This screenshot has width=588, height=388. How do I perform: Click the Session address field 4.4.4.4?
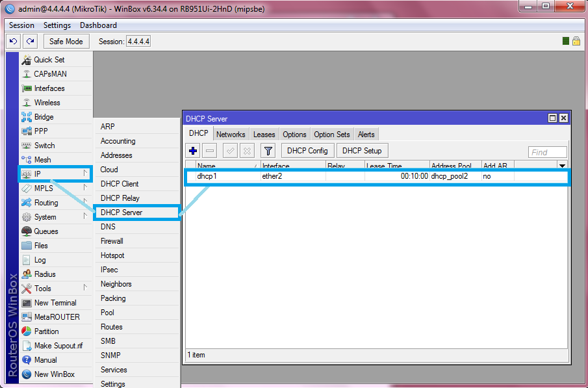(x=138, y=42)
